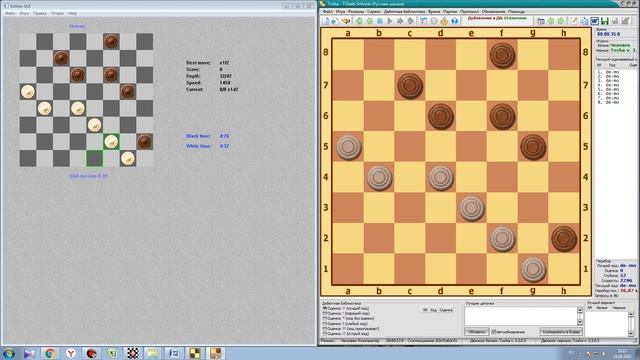This screenshot has width=640, height=360.
Task: Click 'Best move:' label in Kallisto
Action: 198,63
